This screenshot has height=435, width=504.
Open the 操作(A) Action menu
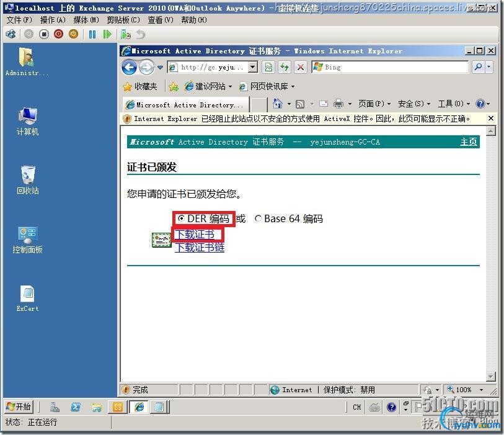click(x=53, y=20)
